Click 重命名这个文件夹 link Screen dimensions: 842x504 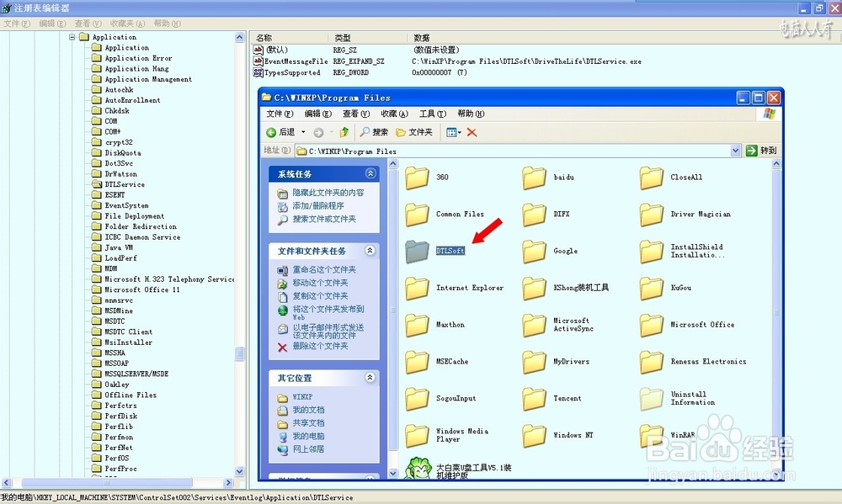[x=324, y=269]
